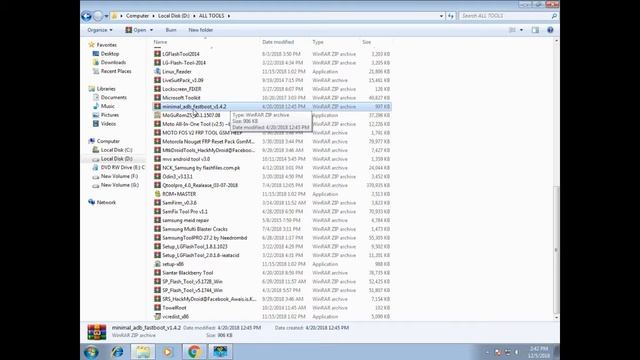
Task: Click the minimal_adb_fastboot_v1.4.2 archive icon
Action: (x=157, y=106)
